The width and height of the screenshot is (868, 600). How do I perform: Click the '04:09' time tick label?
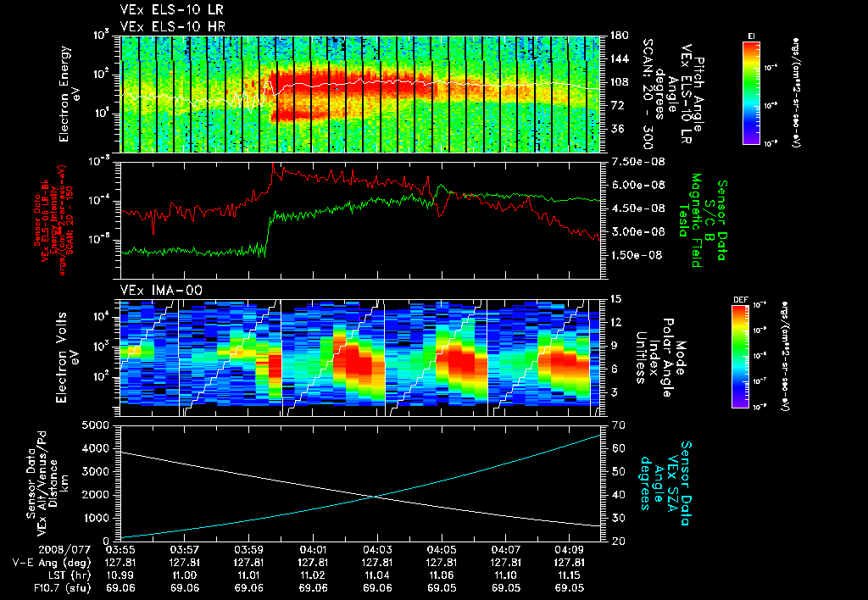coord(570,550)
